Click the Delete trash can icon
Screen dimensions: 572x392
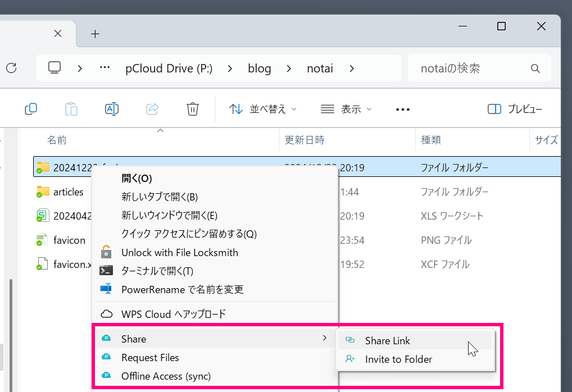coord(193,109)
